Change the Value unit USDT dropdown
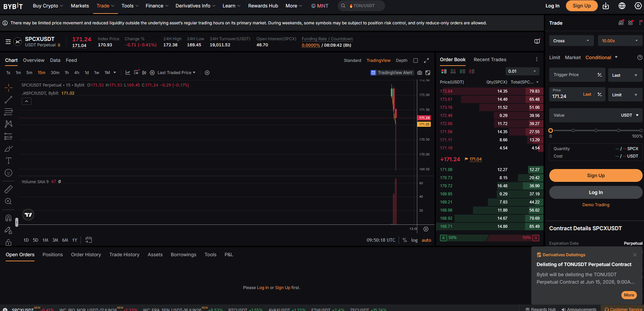This screenshot has width=644, height=311. (630, 115)
